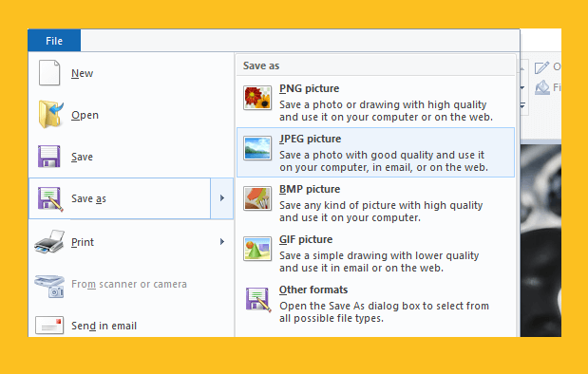588x374 pixels.
Task: Click the Other formats label
Action: (x=313, y=290)
